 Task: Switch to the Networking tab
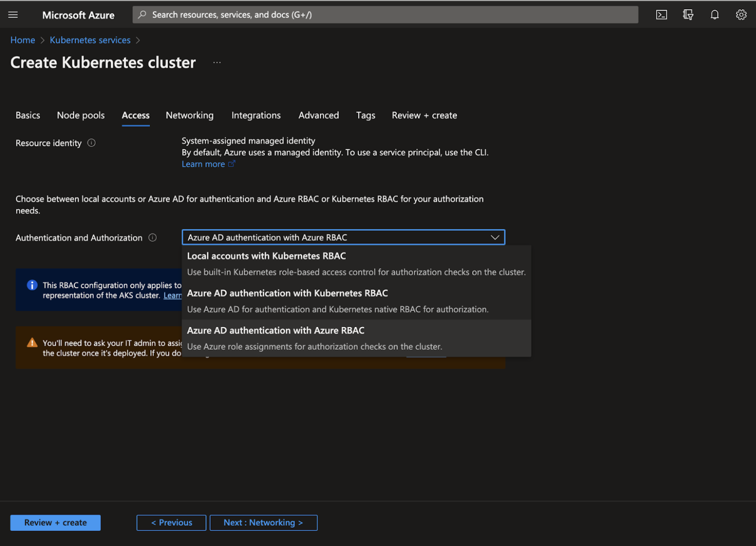(x=190, y=115)
